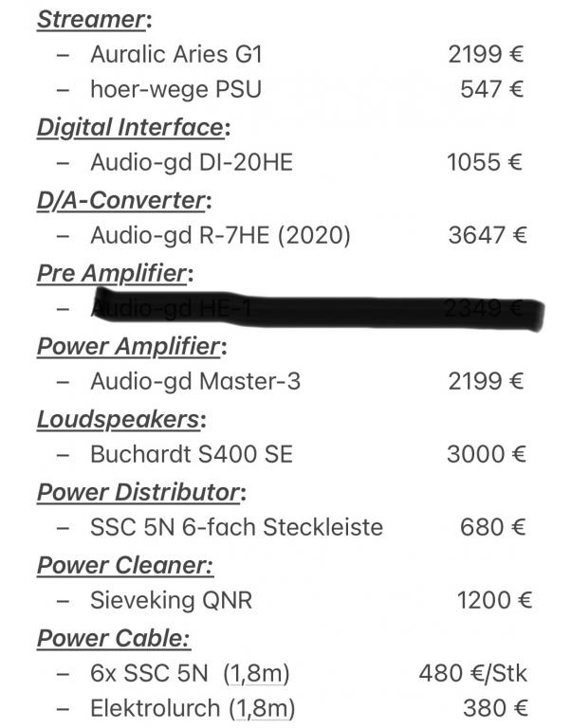Select the Sieveking QNR entry
Viewport: 571px width, 728px height.
tap(171, 600)
